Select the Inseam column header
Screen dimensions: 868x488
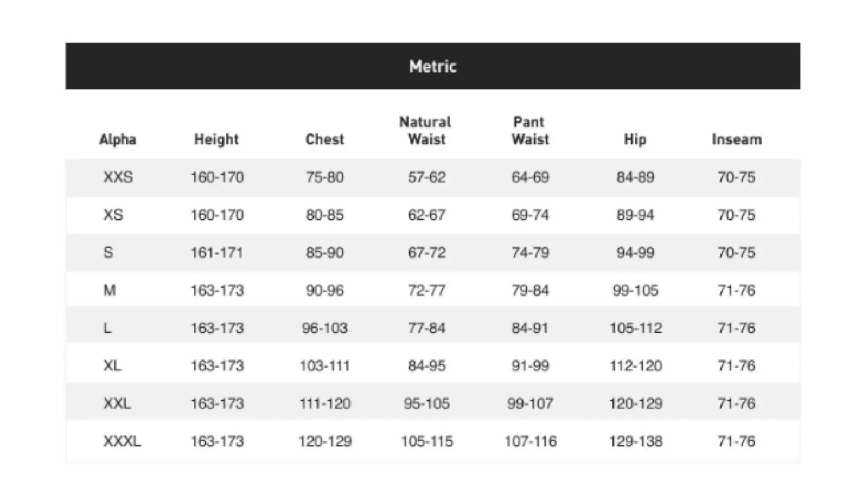click(737, 139)
